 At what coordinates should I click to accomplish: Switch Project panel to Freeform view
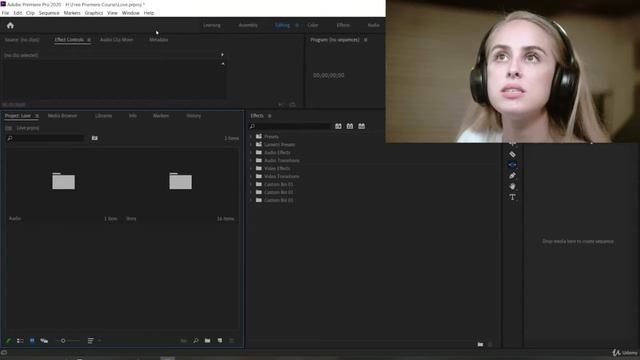[44, 340]
